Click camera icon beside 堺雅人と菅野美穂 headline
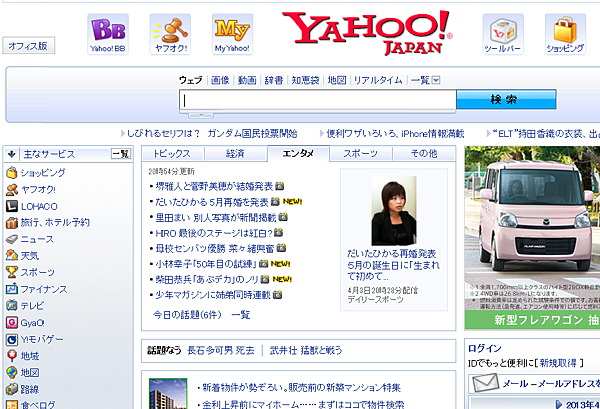 tap(280, 186)
